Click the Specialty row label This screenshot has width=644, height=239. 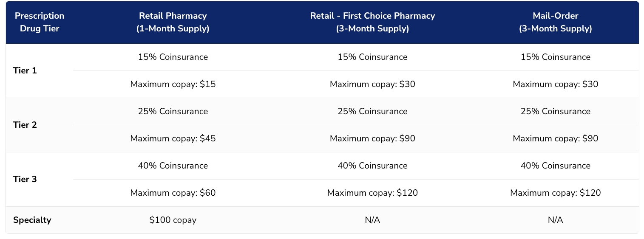32,220
